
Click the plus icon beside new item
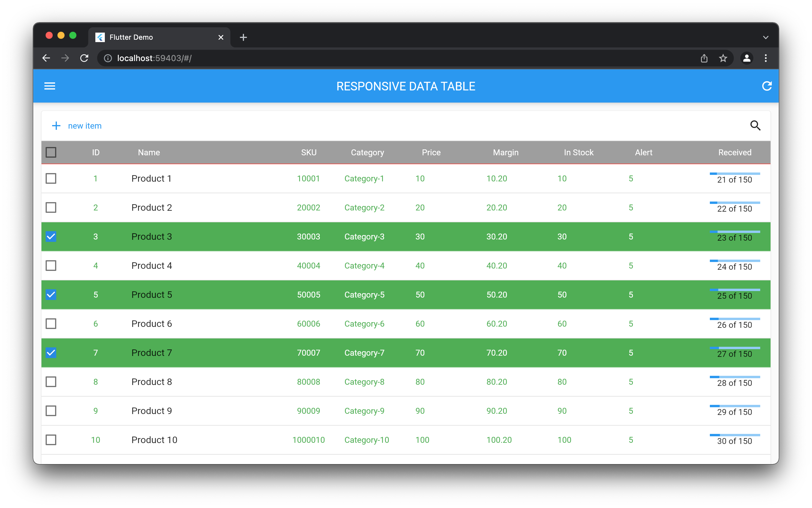tap(56, 126)
